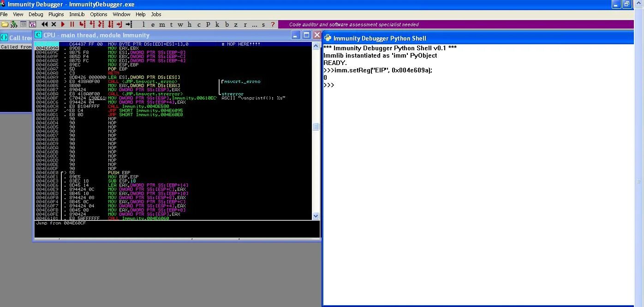Click ASCII "vsnprintf(): %s" comment
644x307 pixels.
click(253, 98)
